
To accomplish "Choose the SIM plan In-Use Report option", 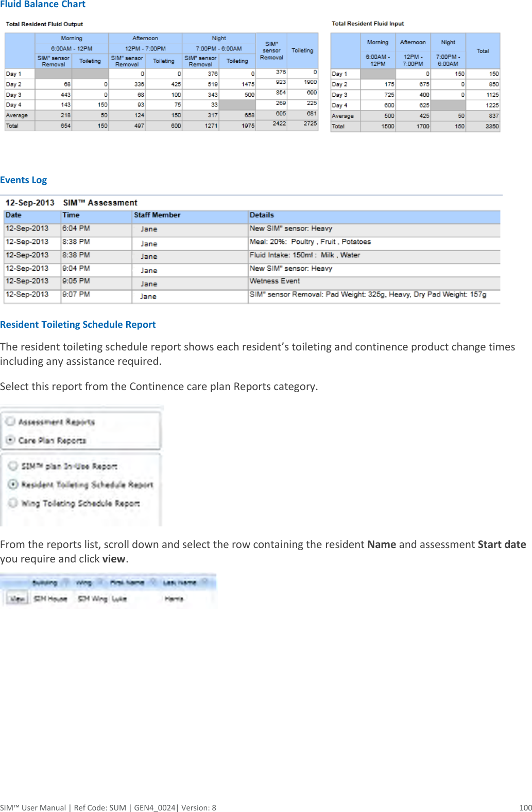I will 13,466.
